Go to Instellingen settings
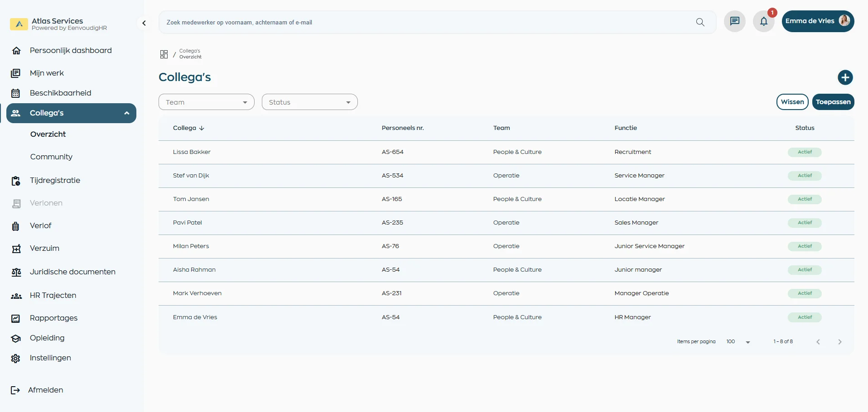The width and height of the screenshot is (868, 412). tap(50, 358)
